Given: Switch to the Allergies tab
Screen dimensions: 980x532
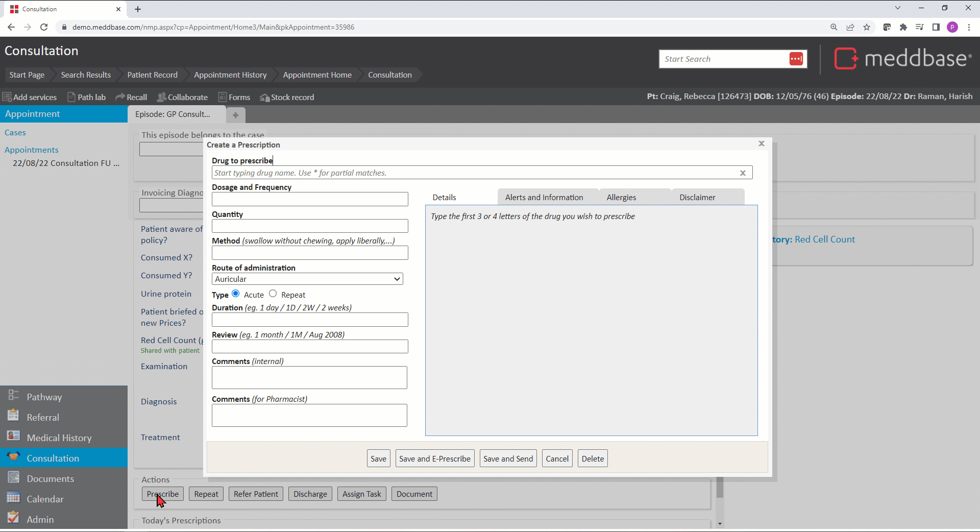Looking at the screenshot, I should tap(621, 198).
